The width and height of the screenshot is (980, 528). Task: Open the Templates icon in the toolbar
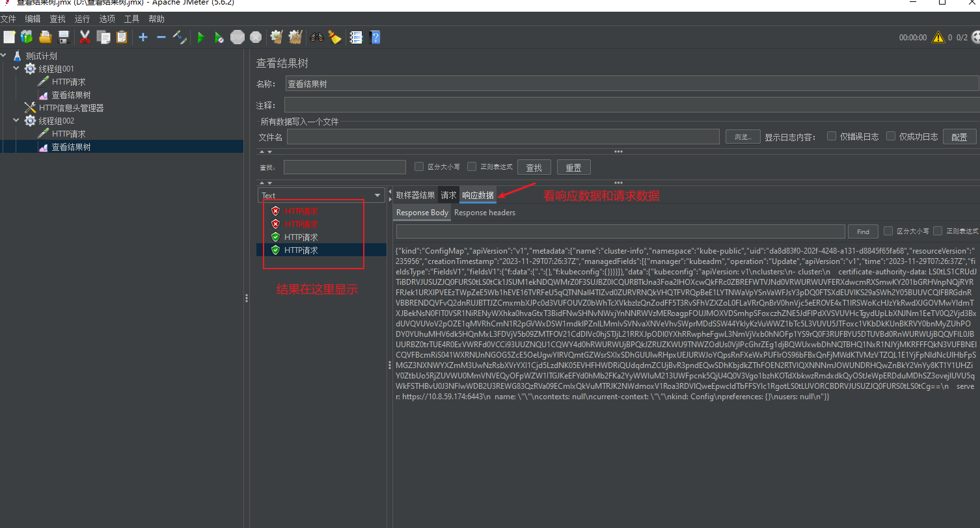pos(27,37)
